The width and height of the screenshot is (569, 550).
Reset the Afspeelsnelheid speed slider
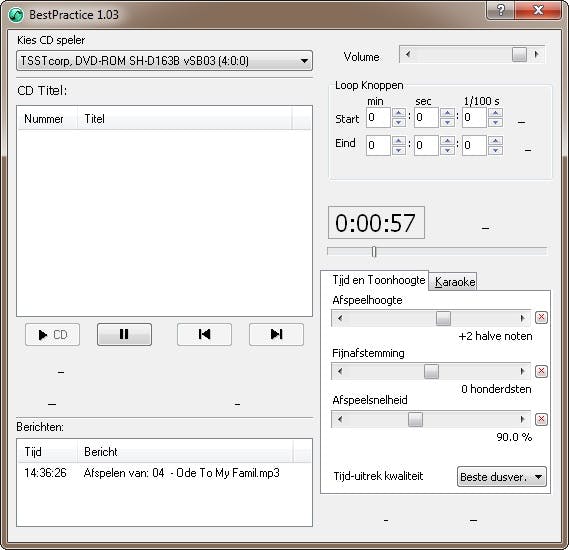(x=541, y=419)
